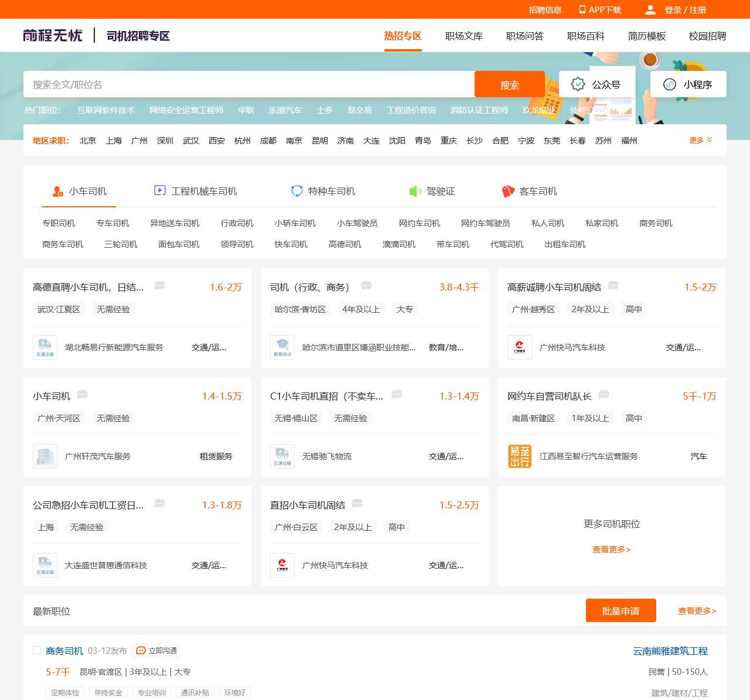Click 无锡驰飞物流 company logo
Image resolution: width=750 pixels, height=700 pixels.
coord(282,456)
